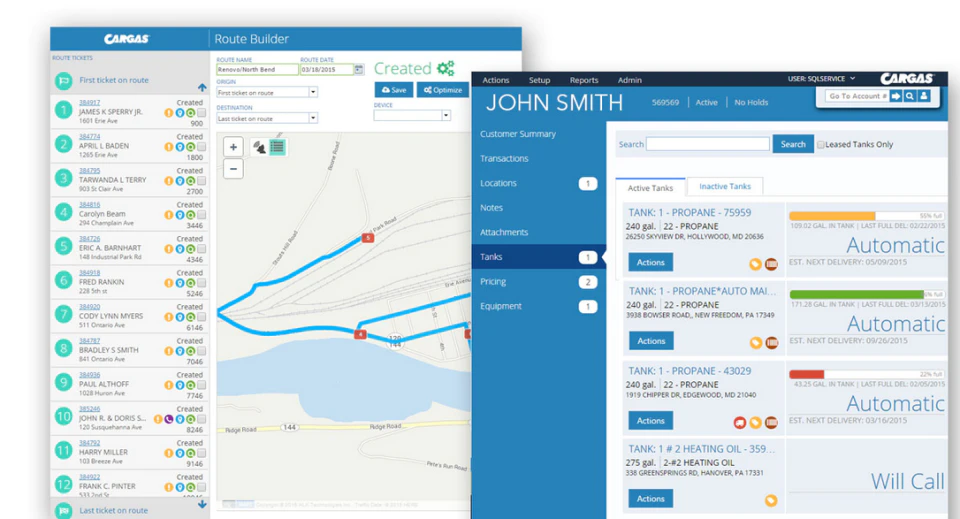Select the teal list layer map icon

[x=277, y=147]
